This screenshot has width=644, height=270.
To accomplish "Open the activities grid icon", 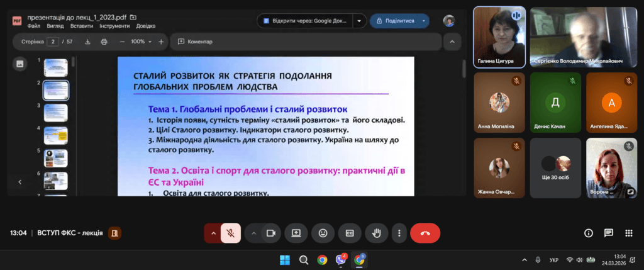I will 628,233.
